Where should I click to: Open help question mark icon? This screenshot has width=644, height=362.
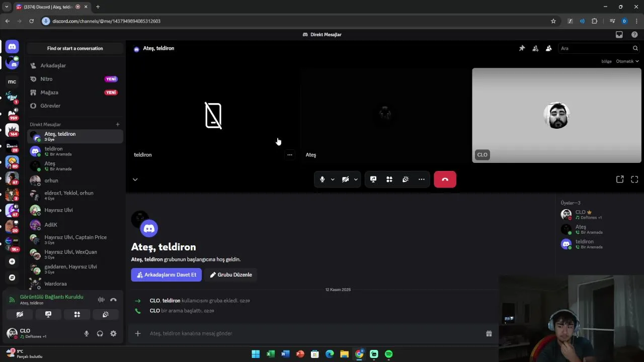(634, 35)
